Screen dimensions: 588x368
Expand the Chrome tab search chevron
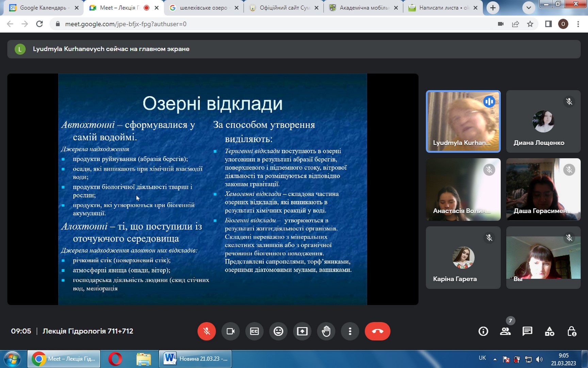[528, 7]
